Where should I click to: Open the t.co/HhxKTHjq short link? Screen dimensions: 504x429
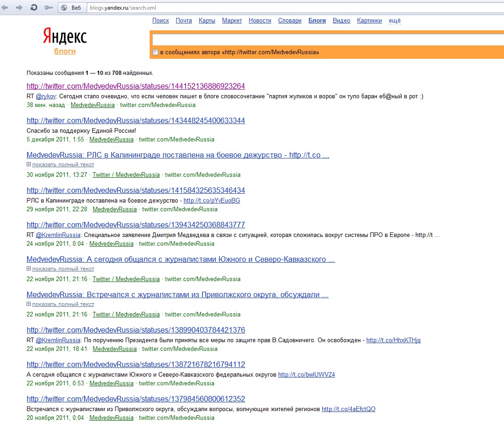pos(393,340)
